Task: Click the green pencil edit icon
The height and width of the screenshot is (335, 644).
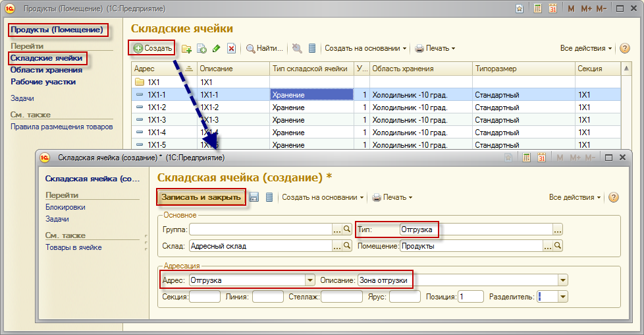Action: tap(216, 48)
